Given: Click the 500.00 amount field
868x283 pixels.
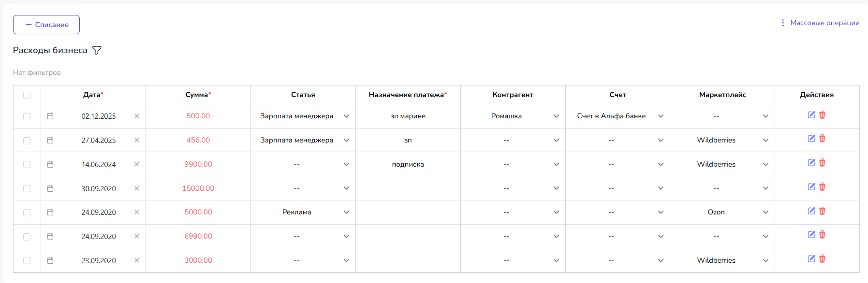Looking at the screenshot, I should (x=198, y=116).
